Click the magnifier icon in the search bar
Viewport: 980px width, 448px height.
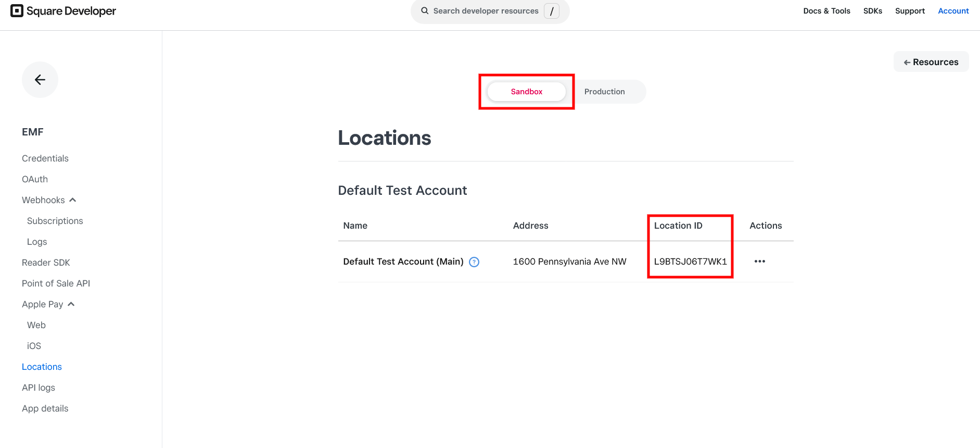pos(424,10)
